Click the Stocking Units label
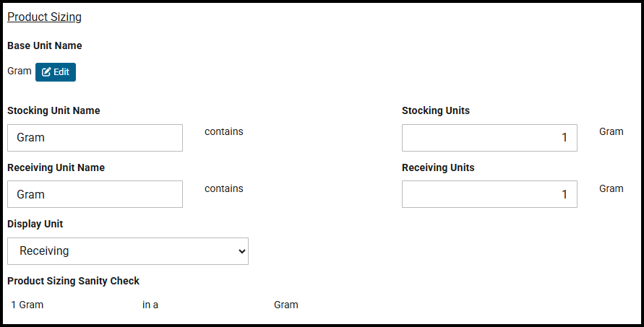This screenshot has width=644, height=327. [436, 110]
